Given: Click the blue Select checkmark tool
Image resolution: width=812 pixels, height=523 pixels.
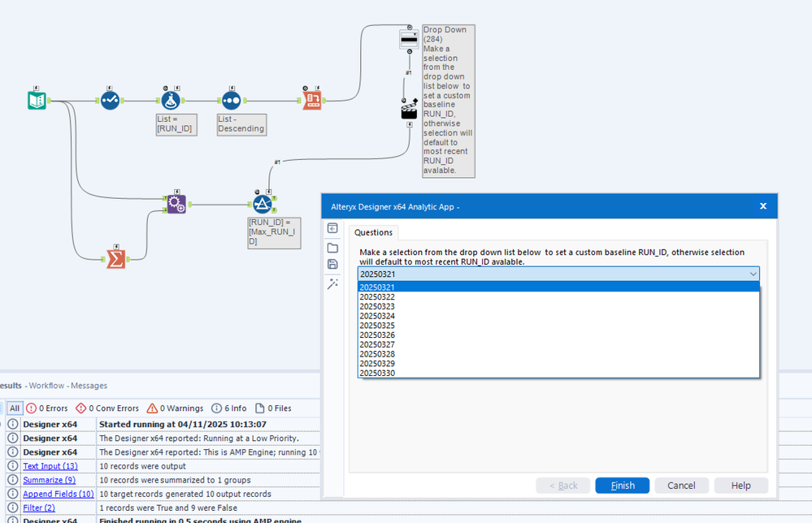Looking at the screenshot, I should pyautogui.click(x=110, y=101).
